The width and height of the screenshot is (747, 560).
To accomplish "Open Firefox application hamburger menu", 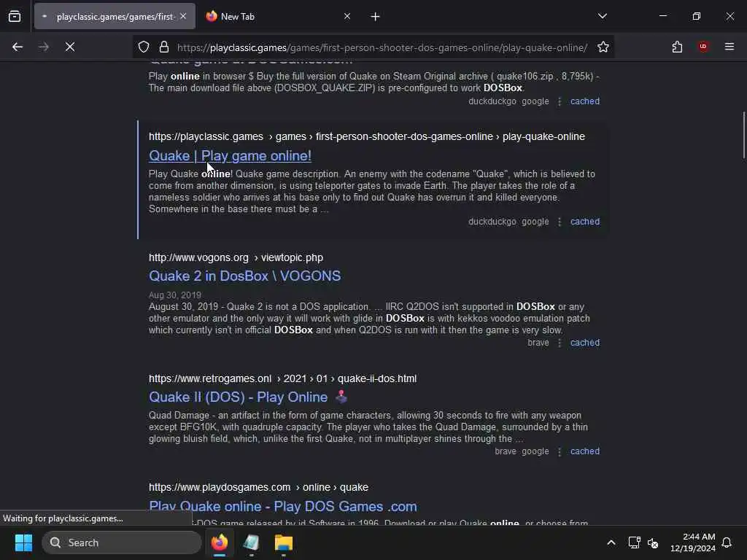I will point(729,47).
